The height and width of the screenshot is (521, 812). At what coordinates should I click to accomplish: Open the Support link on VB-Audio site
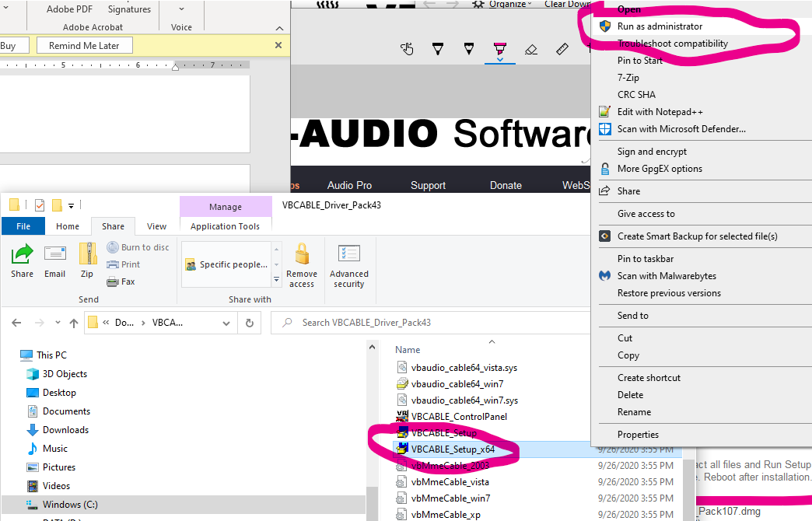pos(429,185)
